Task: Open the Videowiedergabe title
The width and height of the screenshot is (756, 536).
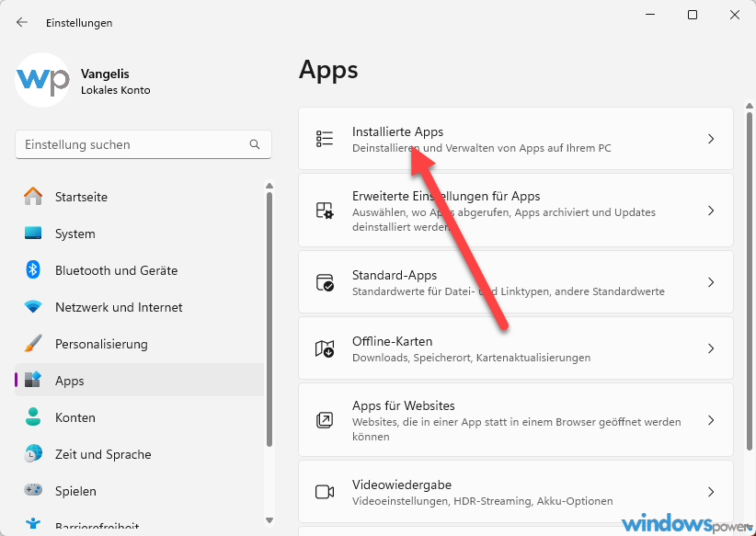Action: (402, 485)
